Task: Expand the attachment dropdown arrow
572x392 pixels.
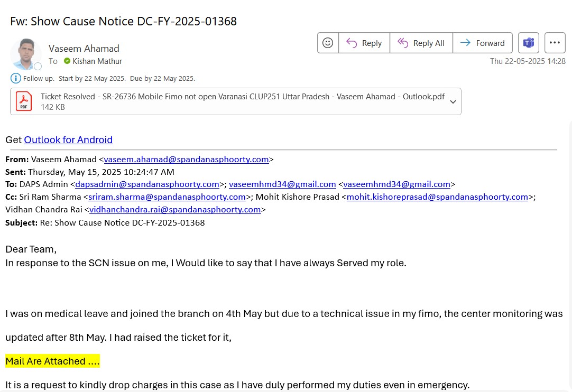Action: click(x=453, y=101)
